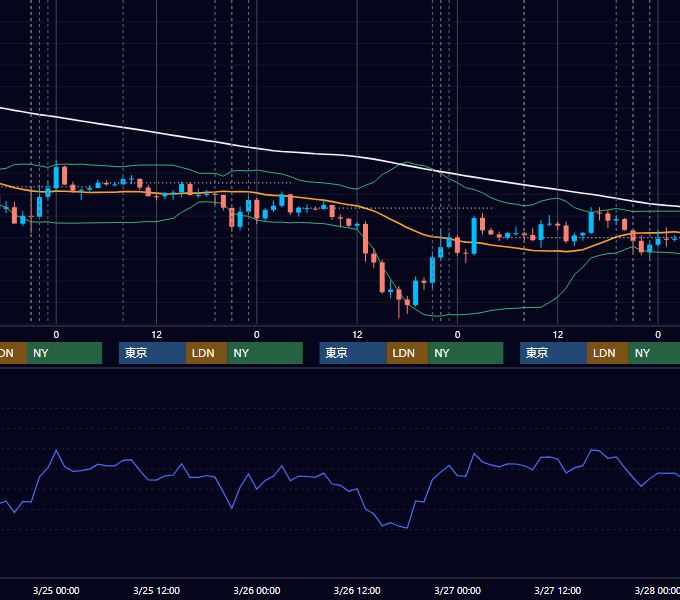Viewport: 680px width, 600px height.
Task: Click the NY session block spanning 3/27 00:00
Action: tap(466, 353)
